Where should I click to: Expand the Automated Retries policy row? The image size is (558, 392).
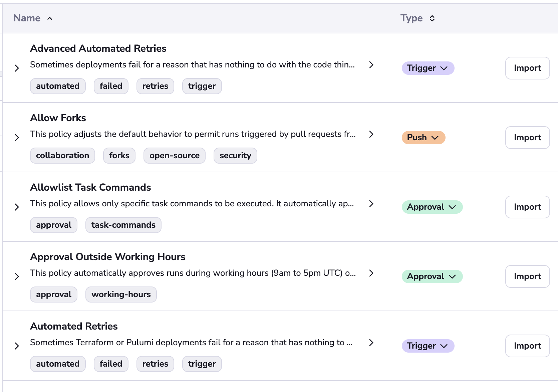click(x=17, y=346)
